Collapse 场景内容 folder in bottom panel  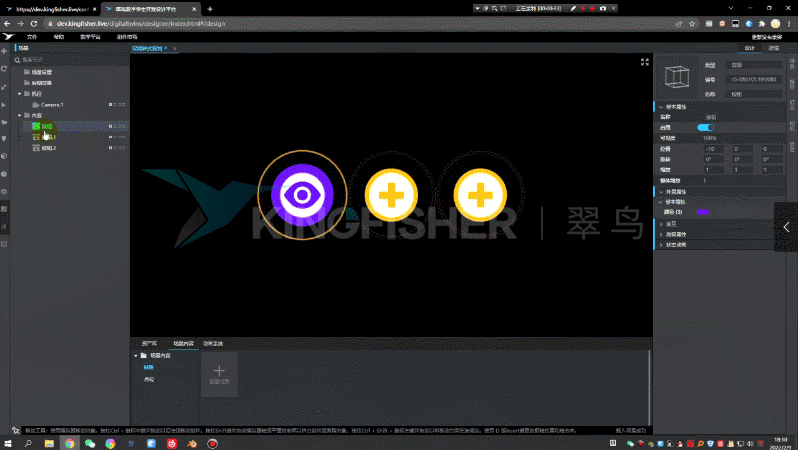pyautogui.click(x=135, y=355)
